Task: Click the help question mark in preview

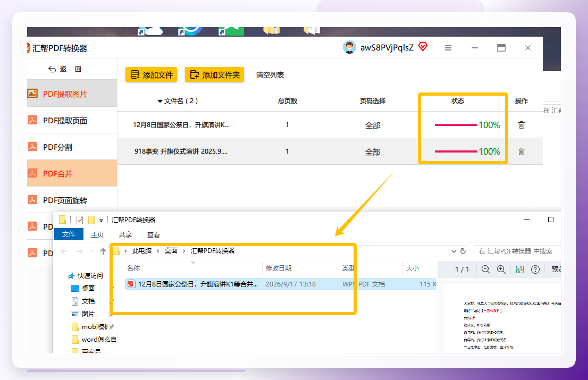Action: pyautogui.click(x=535, y=269)
